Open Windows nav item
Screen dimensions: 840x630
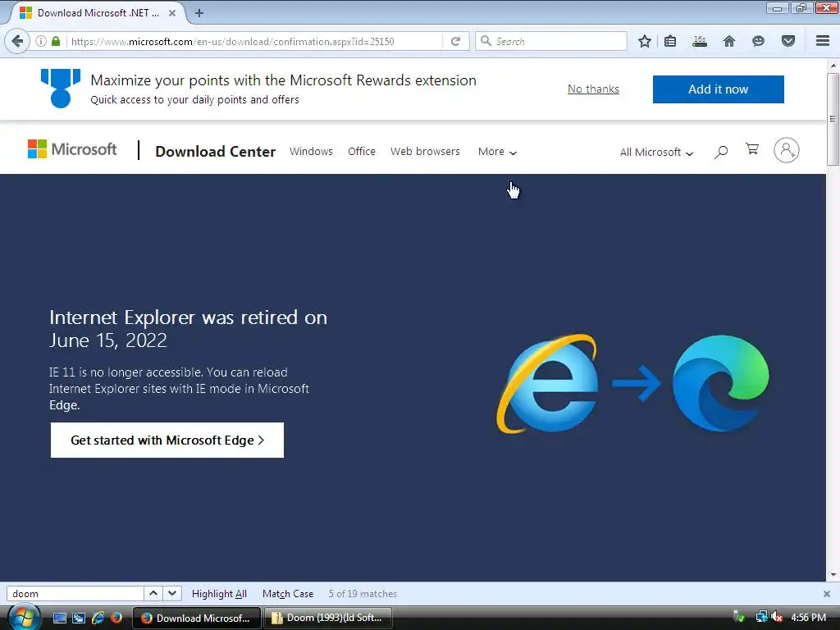pyautogui.click(x=311, y=152)
